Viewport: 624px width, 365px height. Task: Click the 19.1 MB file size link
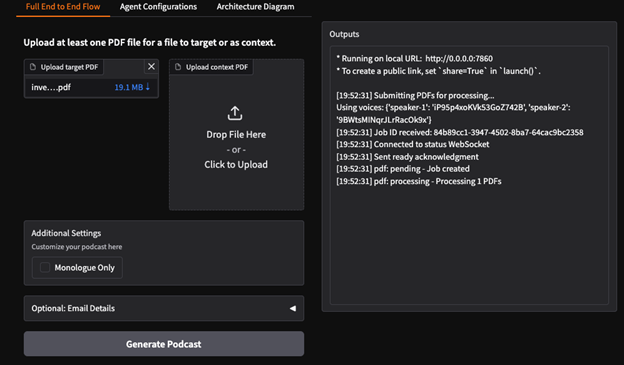(129, 87)
